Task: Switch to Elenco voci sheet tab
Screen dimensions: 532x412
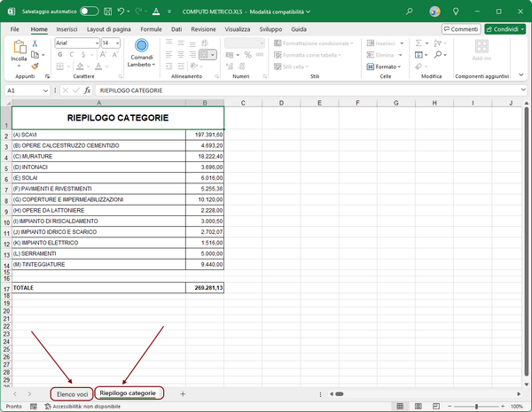Action: coord(72,393)
